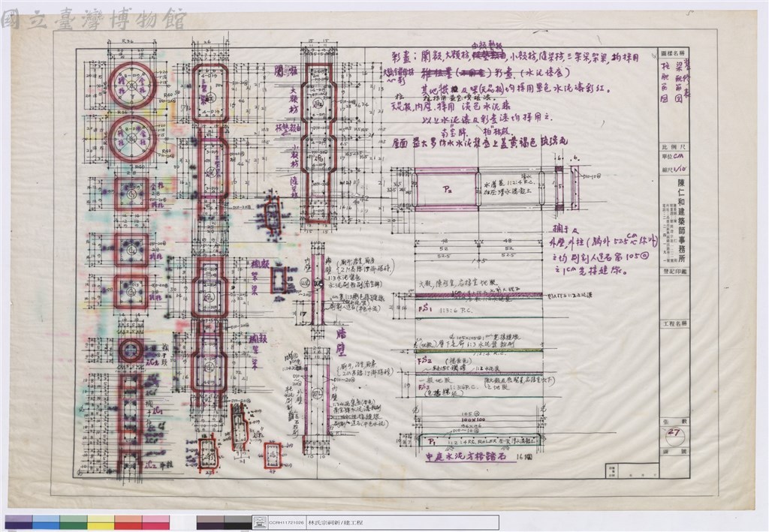
Task: Click the red swatch on the color bar
Action: [x=128, y=522]
